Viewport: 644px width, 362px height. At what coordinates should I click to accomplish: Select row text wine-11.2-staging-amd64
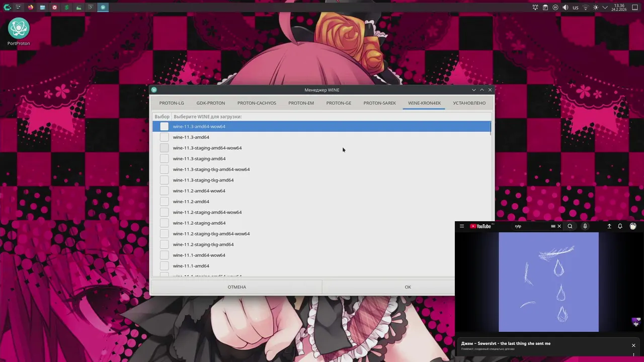[199, 223]
